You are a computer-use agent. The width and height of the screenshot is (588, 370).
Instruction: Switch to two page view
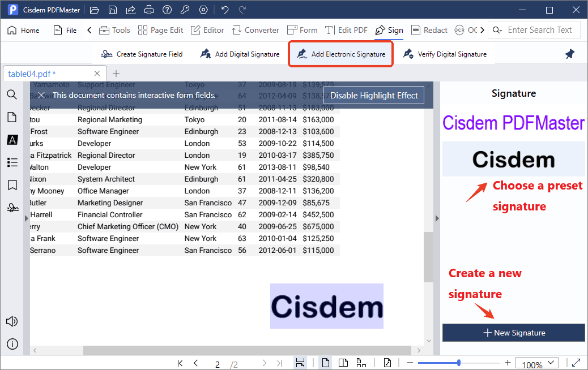point(343,363)
